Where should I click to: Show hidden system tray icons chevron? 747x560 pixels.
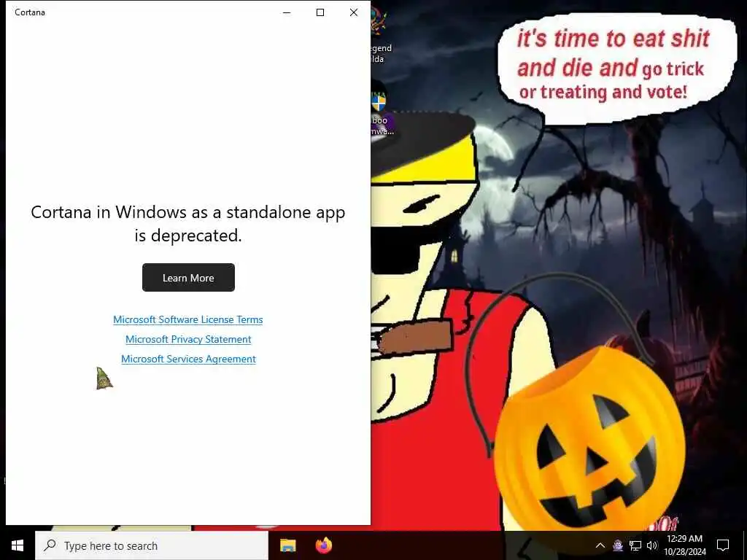(x=600, y=545)
